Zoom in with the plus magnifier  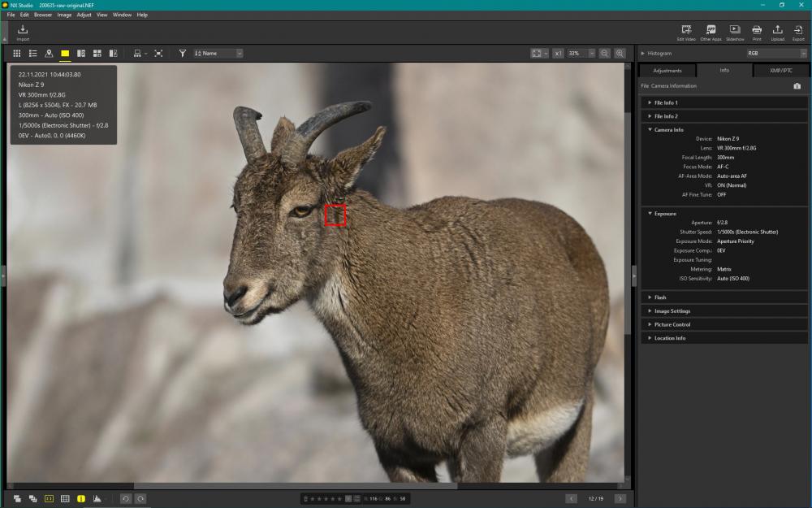(620, 54)
